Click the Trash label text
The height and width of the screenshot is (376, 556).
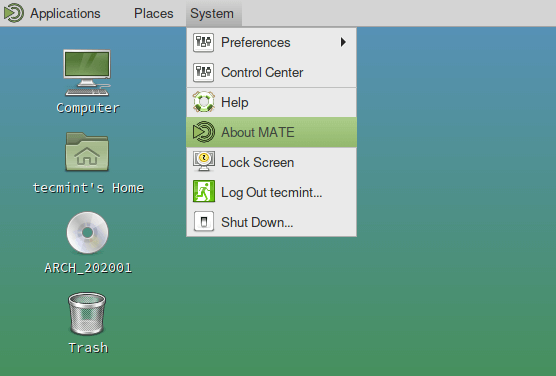point(88,348)
